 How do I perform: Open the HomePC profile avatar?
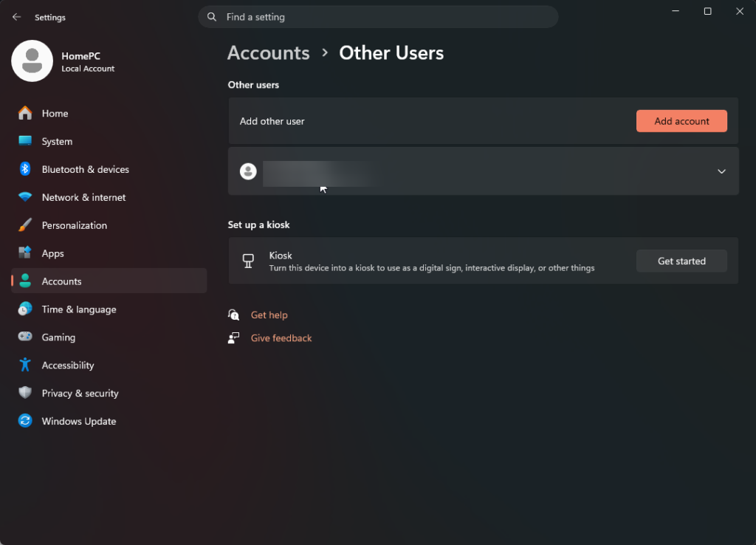coord(32,61)
